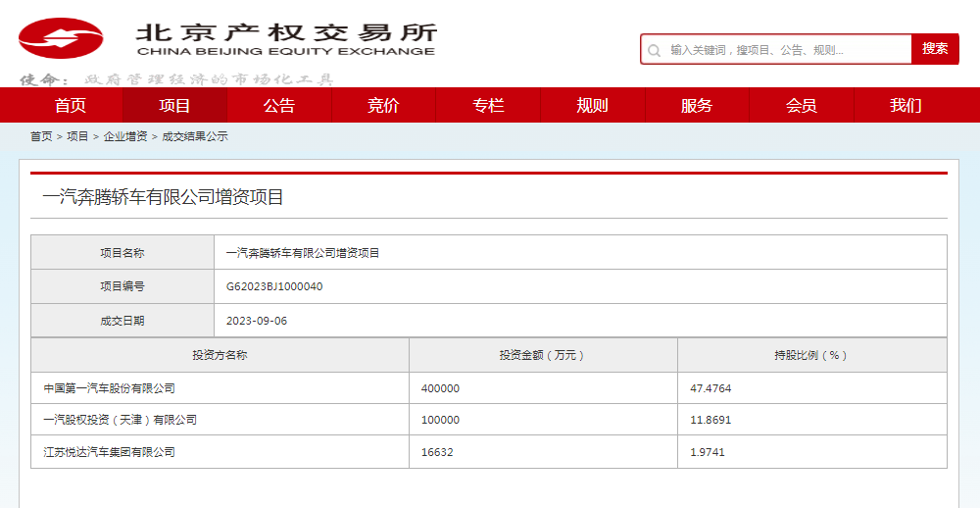The width and height of the screenshot is (980, 508).
Task: Open the 会员 navigation menu item
Action: click(x=802, y=105)
